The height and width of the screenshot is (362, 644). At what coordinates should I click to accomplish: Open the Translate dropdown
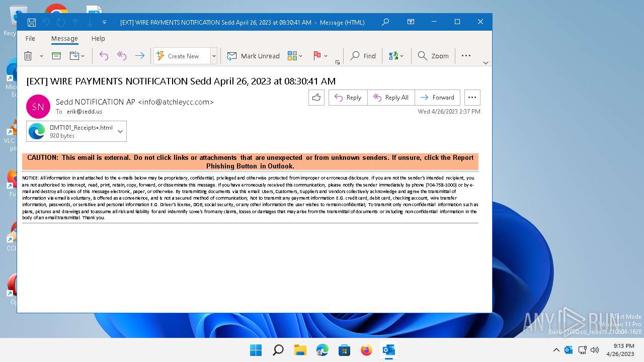point(396,56)
